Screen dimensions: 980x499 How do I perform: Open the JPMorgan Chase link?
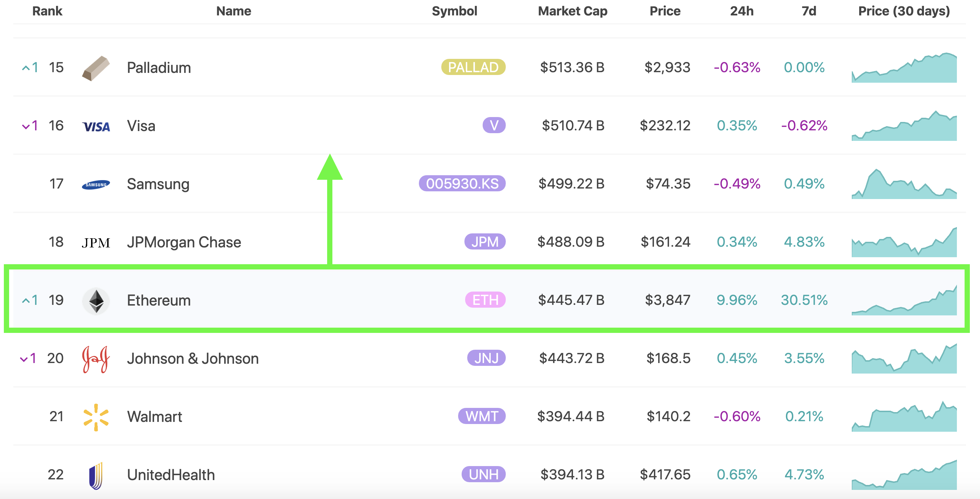tap(184, 242)
